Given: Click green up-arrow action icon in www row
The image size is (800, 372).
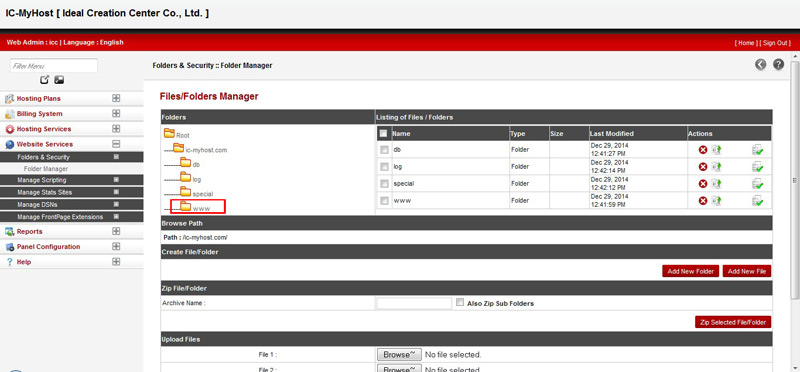Looking at the screenshot, I should [717, 201].
